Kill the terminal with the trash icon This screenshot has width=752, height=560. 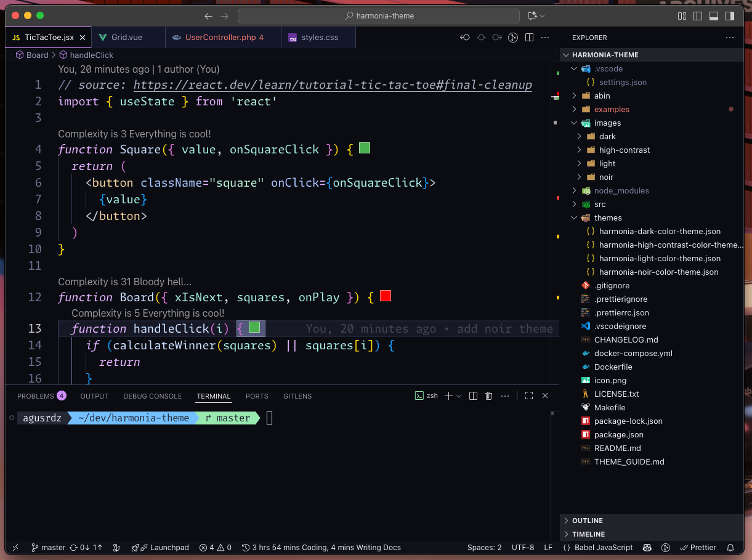(x=489, y=396)
